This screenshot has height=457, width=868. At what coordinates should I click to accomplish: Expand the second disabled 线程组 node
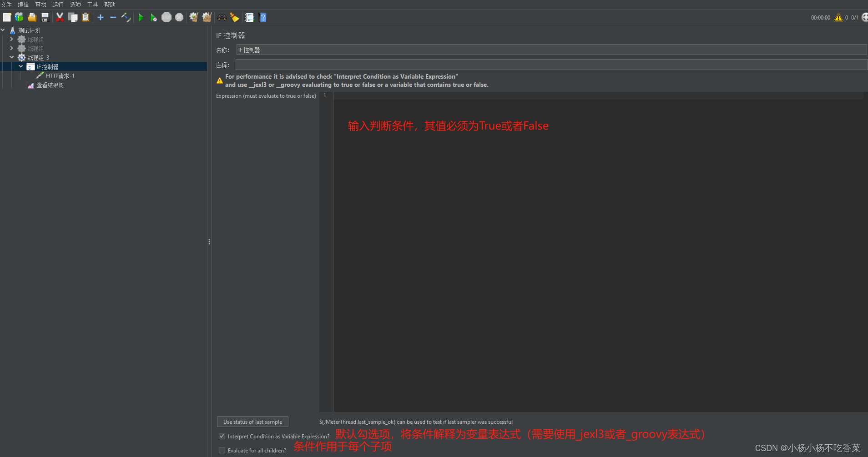coord(12,48)
